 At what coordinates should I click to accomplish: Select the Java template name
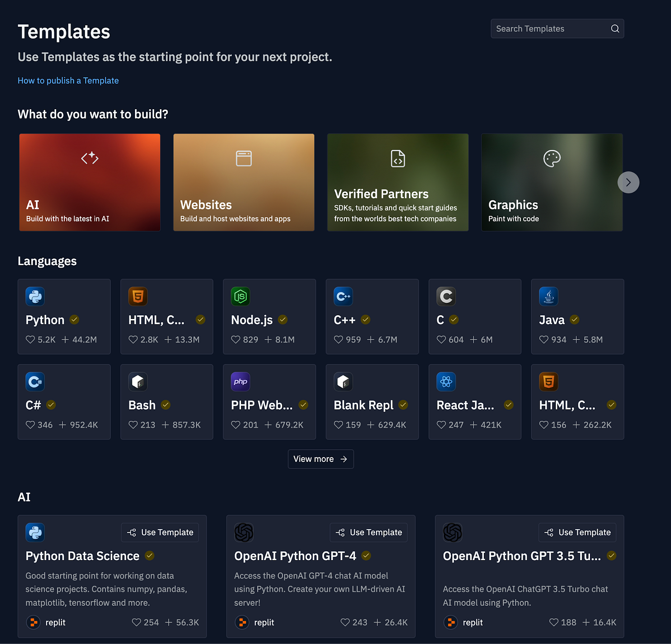(x=552, y=320)
